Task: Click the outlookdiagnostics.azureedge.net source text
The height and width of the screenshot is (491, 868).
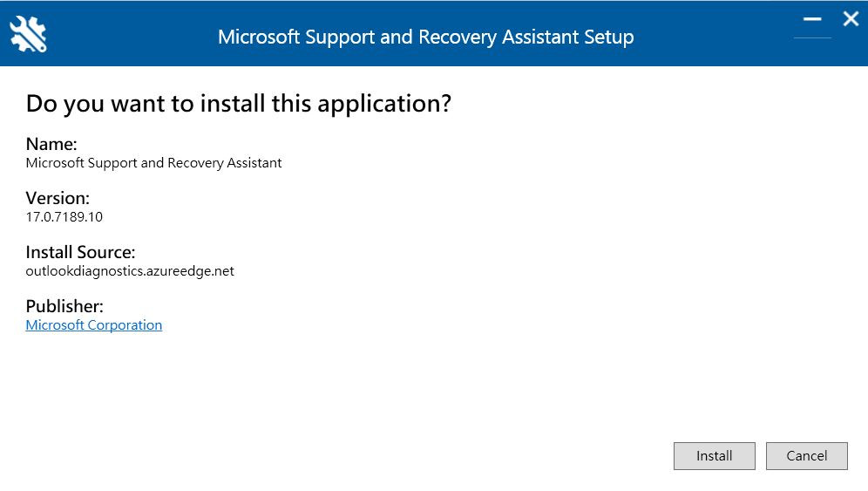Action: pyautogui.click(x=130, y=270)
